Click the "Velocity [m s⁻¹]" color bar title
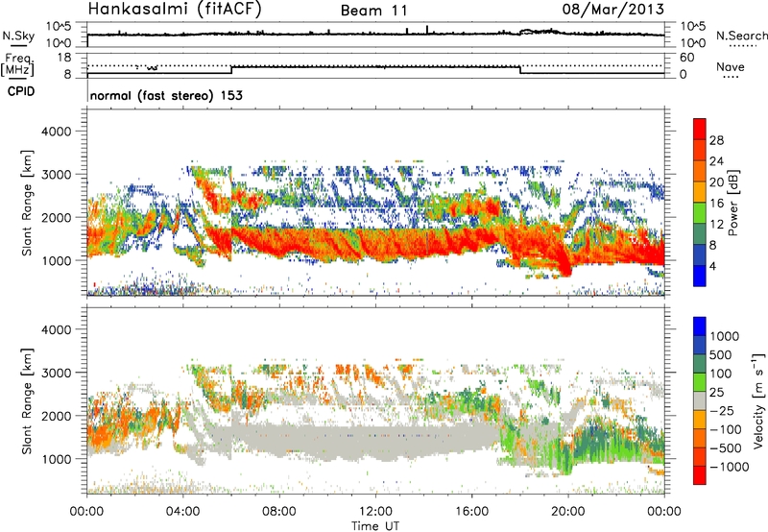The height and width of the screenshot is (532, 768). click(758, 400)
